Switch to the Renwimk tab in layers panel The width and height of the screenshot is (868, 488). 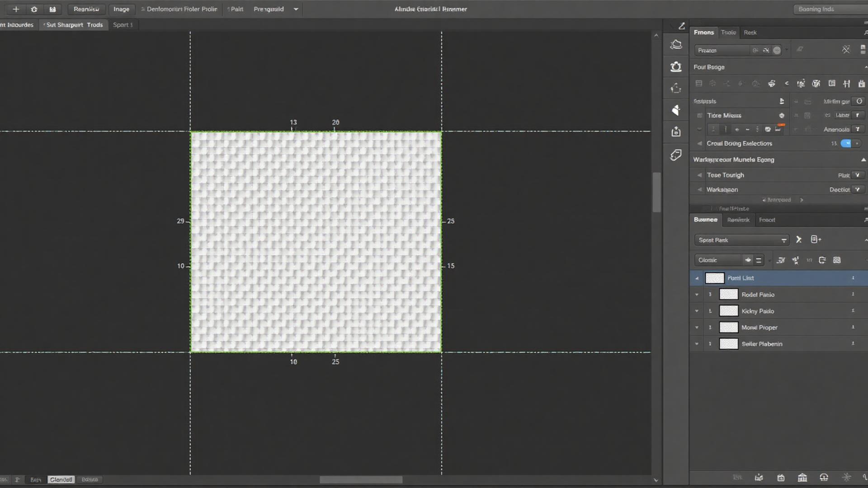tap(738, 220)
